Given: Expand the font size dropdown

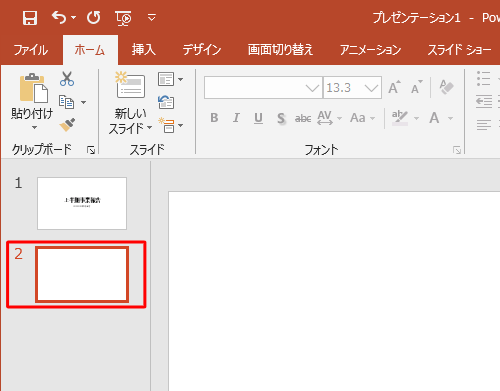Looking at the screenshot, I should pyautogui.click(x=371, y=88).
